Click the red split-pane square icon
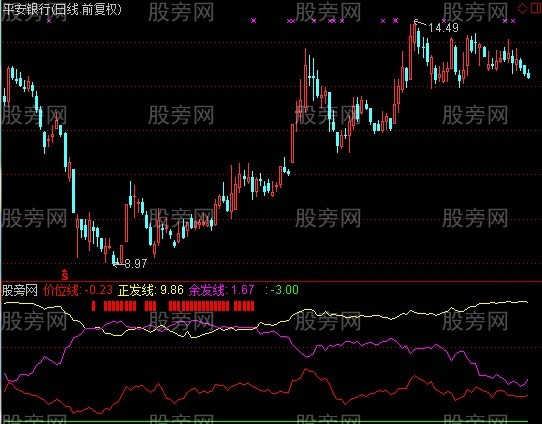This screenshot has height=424, width=542. click(535, 8)
